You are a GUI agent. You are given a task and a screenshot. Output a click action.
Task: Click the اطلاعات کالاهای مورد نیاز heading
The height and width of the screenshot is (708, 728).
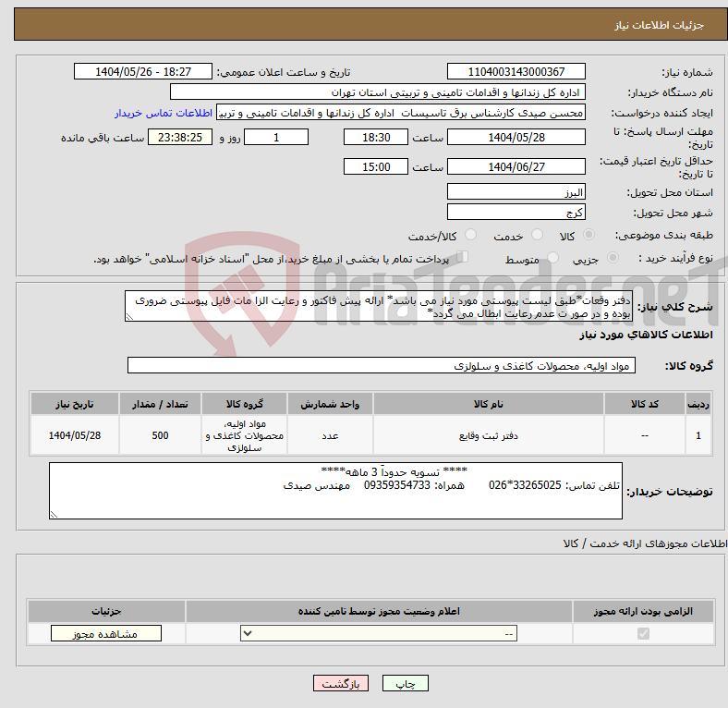click(x=646, y=335)
